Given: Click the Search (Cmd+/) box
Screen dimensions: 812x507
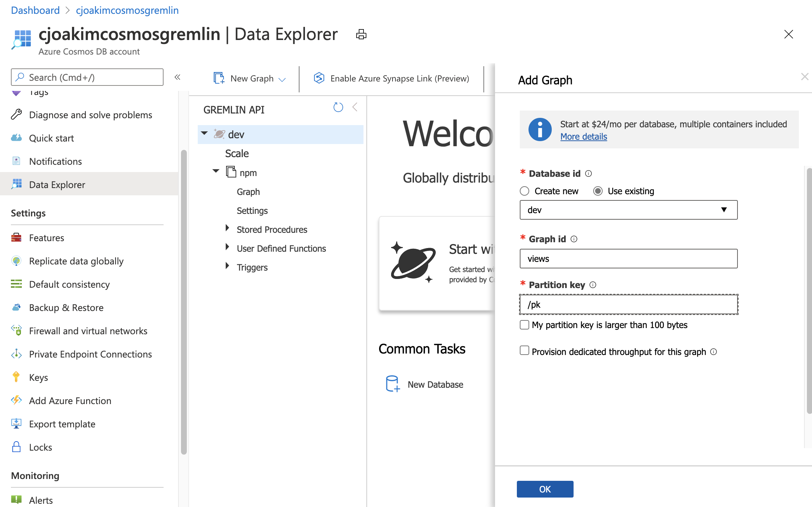Looking at the screenshot, I should coord(87,77).
